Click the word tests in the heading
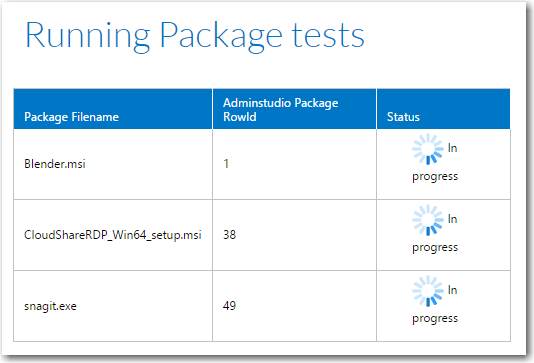The image size is (534, 363). [x=328, y=37]
